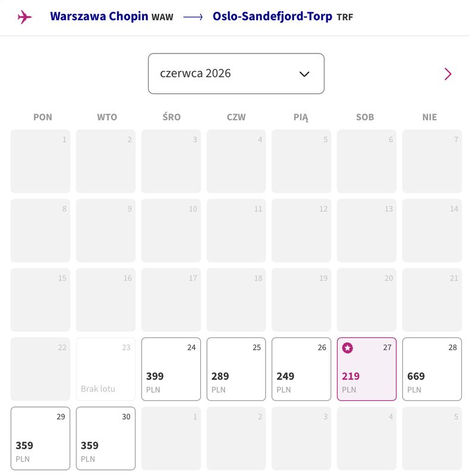
Task: Click June 23 Brak lotu cell
Action: 106,369
